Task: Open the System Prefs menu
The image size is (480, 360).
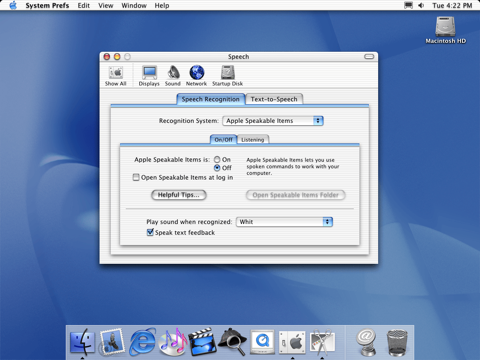Action: tap(47, 5)
